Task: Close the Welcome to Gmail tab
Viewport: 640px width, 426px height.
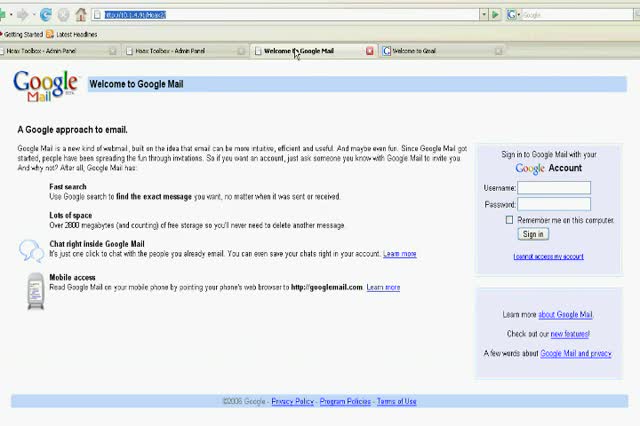Action: [498, 51]
